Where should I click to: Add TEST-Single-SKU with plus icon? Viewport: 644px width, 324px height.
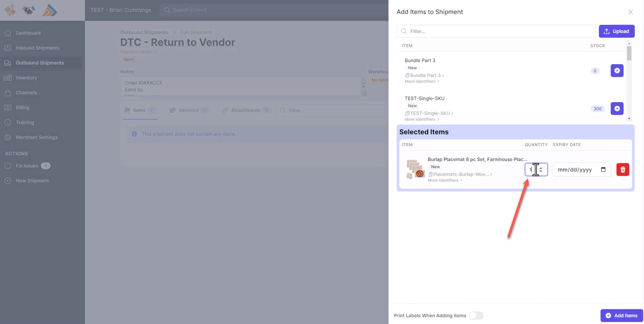click(x=617, y=108)
